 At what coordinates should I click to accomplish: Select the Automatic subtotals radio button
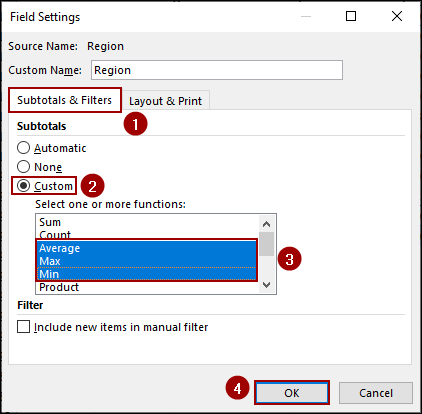(x=23, y=148)
